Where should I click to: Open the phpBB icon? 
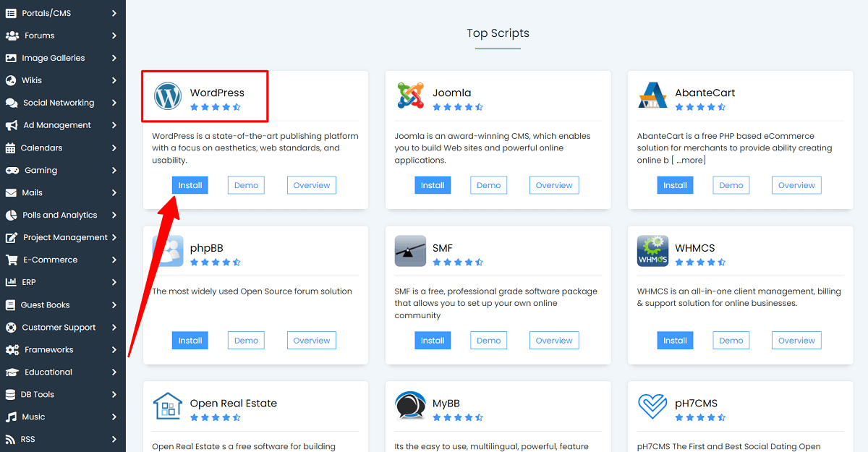(167, 250)
